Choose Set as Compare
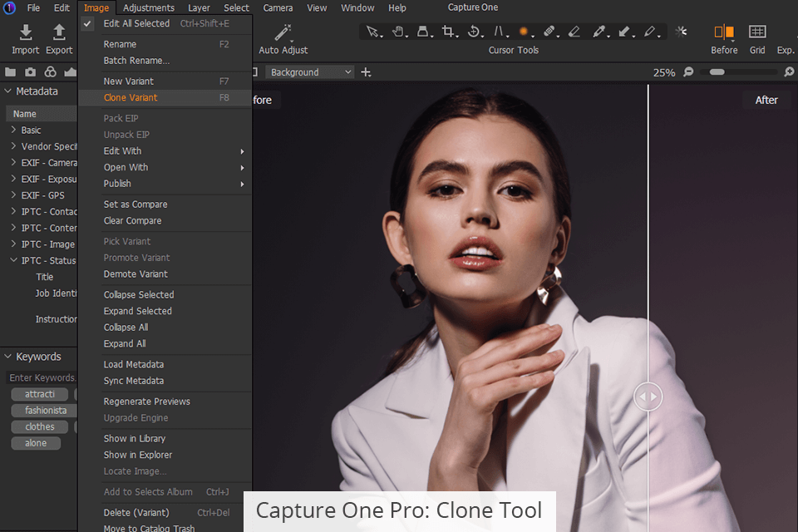This screenshot has width=798, height=532. coord(166,204)
